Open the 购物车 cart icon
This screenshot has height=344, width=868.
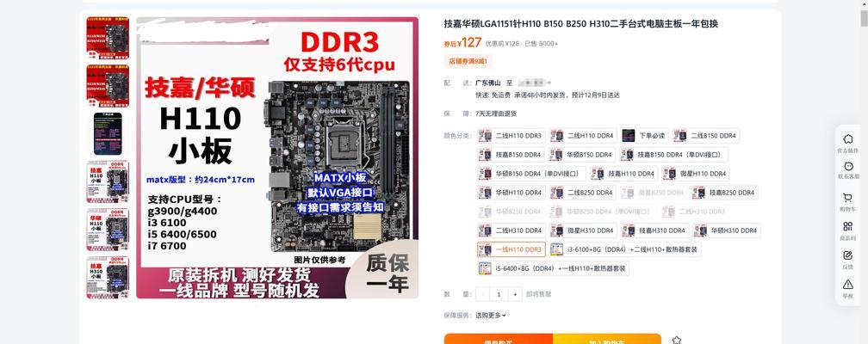847,201
